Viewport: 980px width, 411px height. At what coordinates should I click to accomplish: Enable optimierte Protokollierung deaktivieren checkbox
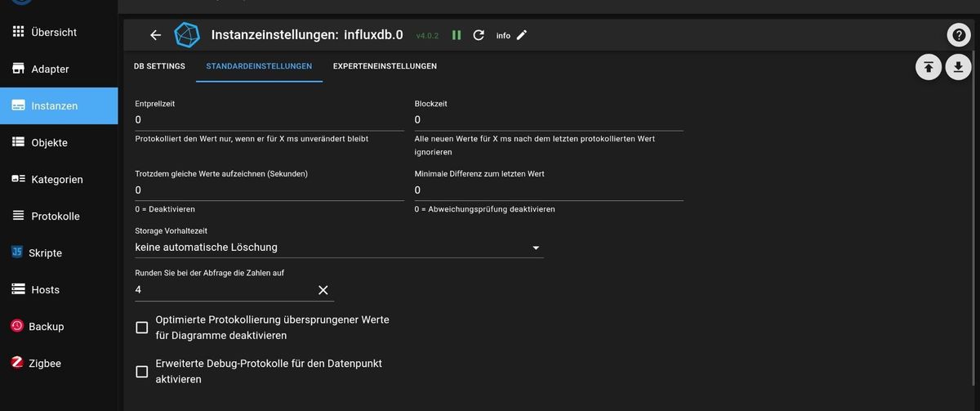(x=142, y=328)
